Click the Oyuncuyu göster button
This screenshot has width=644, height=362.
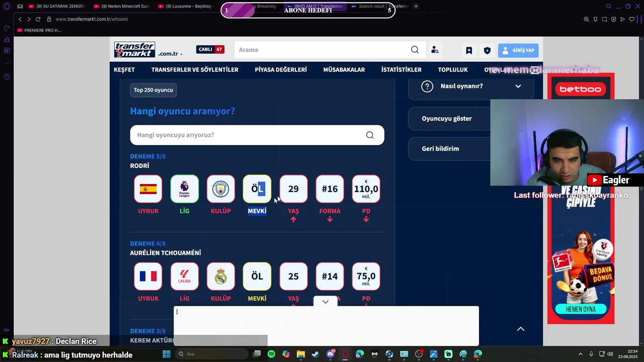(x=449, y=119)
